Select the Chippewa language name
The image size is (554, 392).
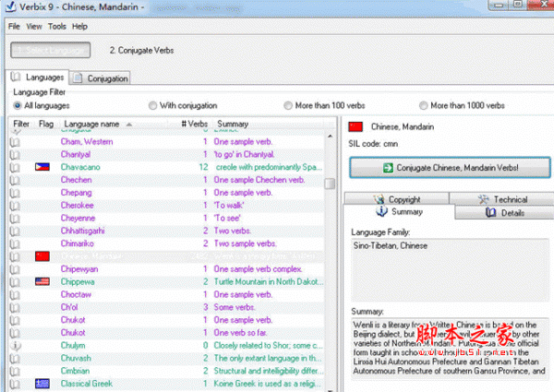click(78, 281)
